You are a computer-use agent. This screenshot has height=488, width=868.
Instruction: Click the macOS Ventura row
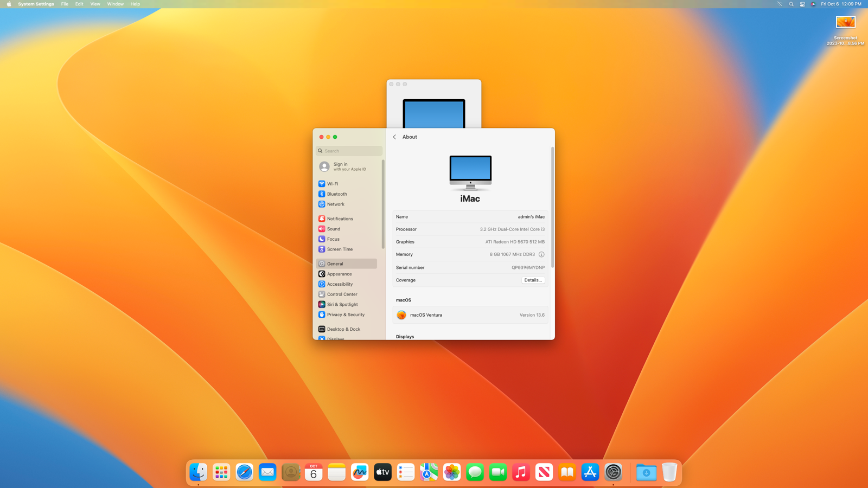[470, 315]
